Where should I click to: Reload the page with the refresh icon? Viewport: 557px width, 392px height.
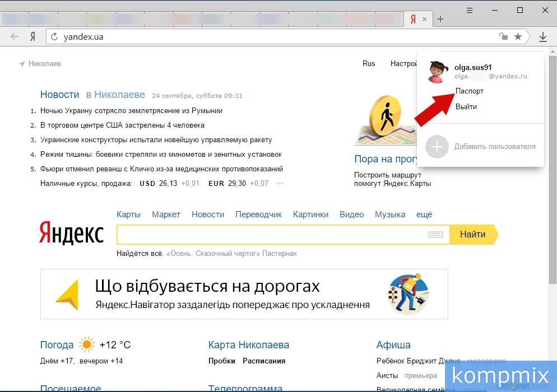(54, 37)
